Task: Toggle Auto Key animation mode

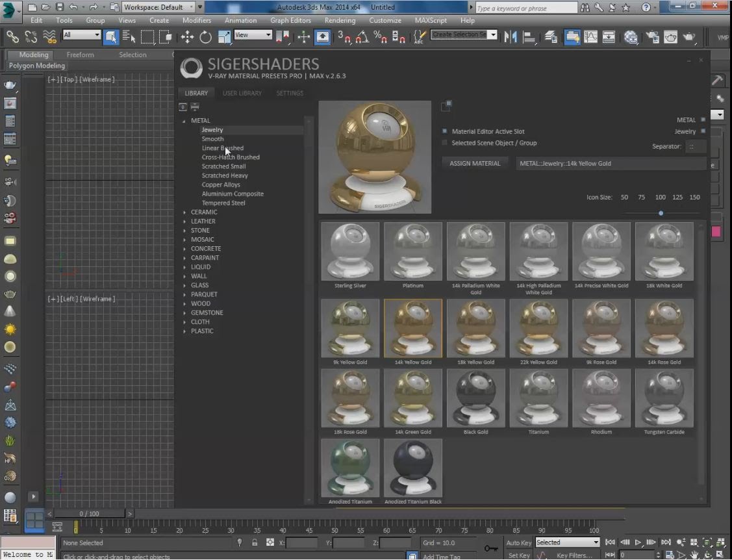Action: 518,542
